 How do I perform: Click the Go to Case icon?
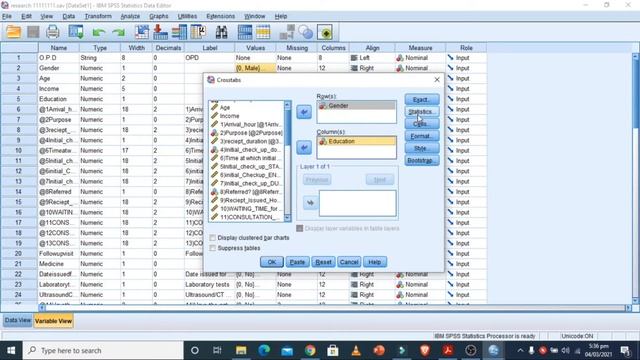142,32
